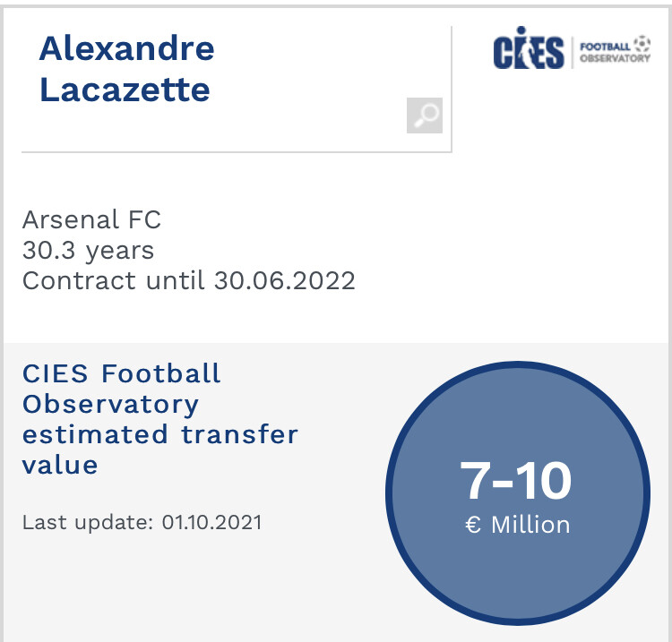Click the blue transfer value circle

point(518,493)
